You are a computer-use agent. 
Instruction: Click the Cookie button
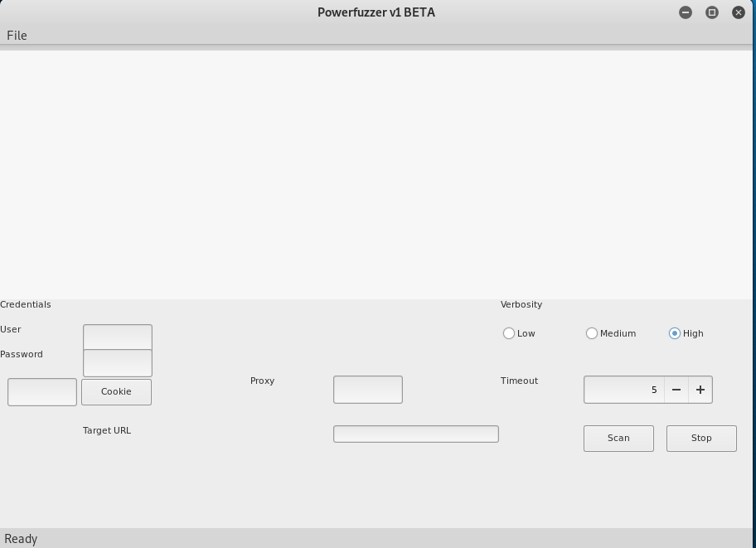coord(116,391)
